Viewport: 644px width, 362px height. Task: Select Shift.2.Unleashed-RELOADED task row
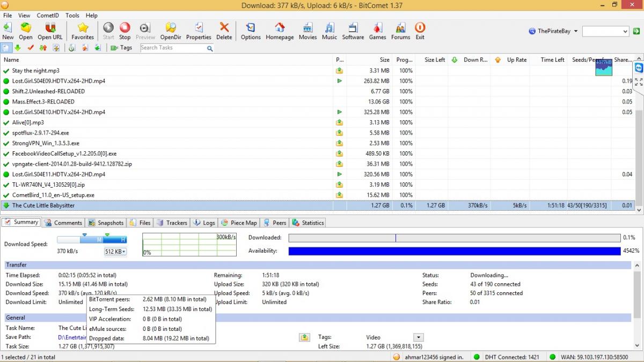click(318, 91)
